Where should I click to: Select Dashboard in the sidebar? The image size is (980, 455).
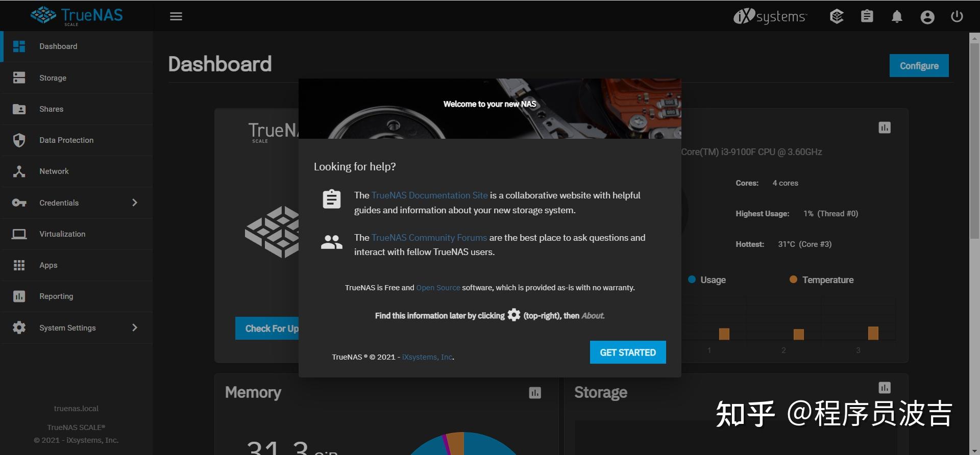coord(77,46)
